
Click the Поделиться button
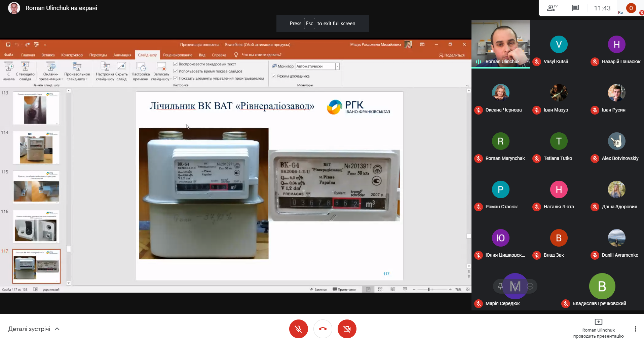451,55
